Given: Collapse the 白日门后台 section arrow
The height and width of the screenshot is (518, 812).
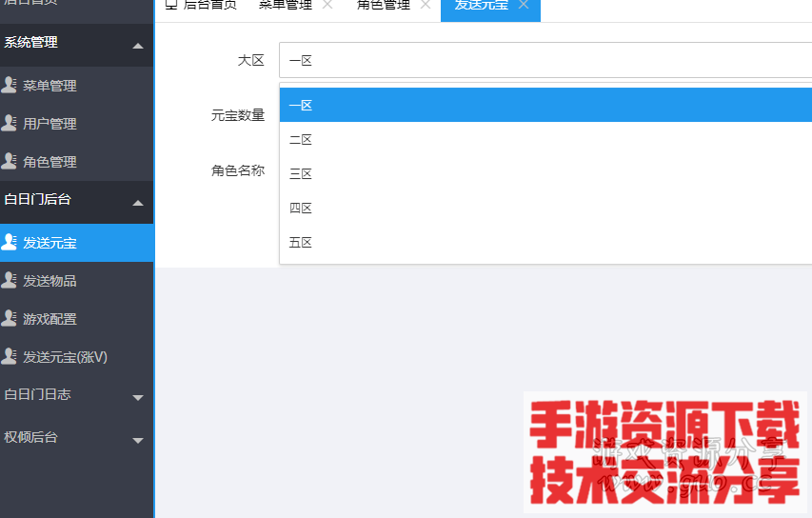Looking at the screenshot, I should (x=138, y=203).
